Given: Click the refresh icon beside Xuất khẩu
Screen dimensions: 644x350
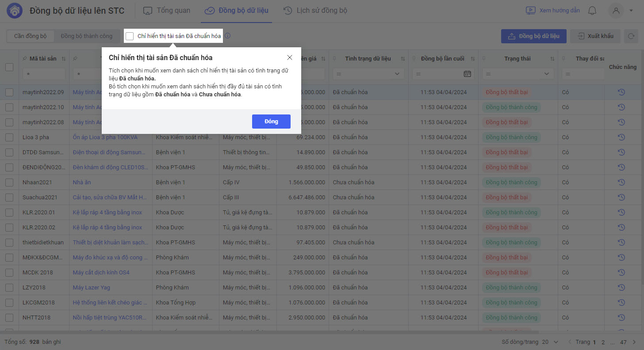Looking at the screenshot, I should click(631, 36).
